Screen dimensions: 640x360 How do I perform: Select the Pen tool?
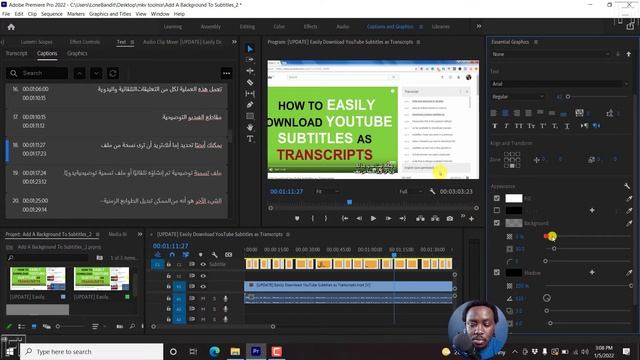tap(250, 105)
